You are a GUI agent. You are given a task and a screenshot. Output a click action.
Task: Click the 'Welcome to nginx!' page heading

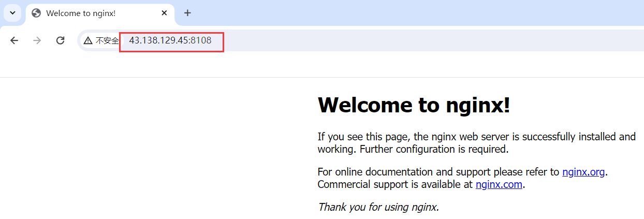click(x=414, y=105)
